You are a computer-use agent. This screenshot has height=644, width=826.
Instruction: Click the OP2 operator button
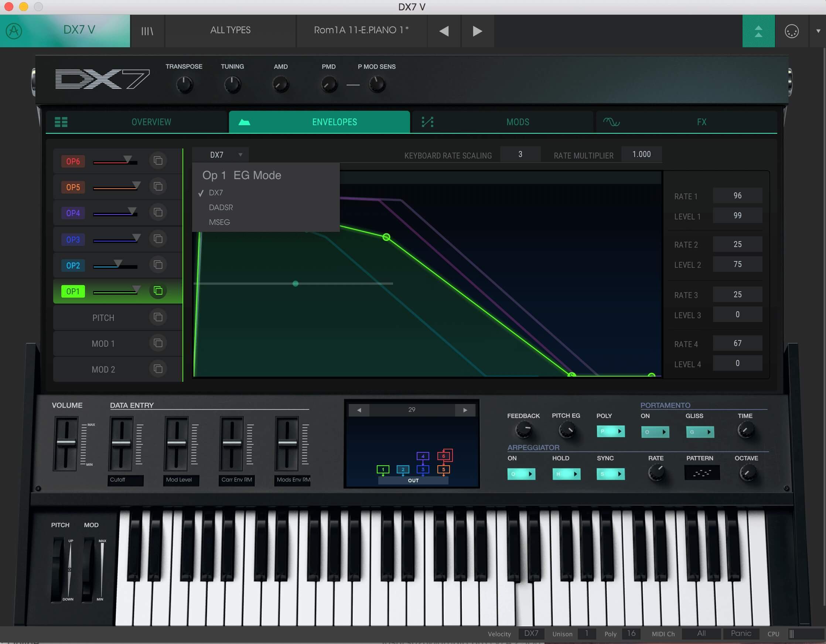point(72,265)
